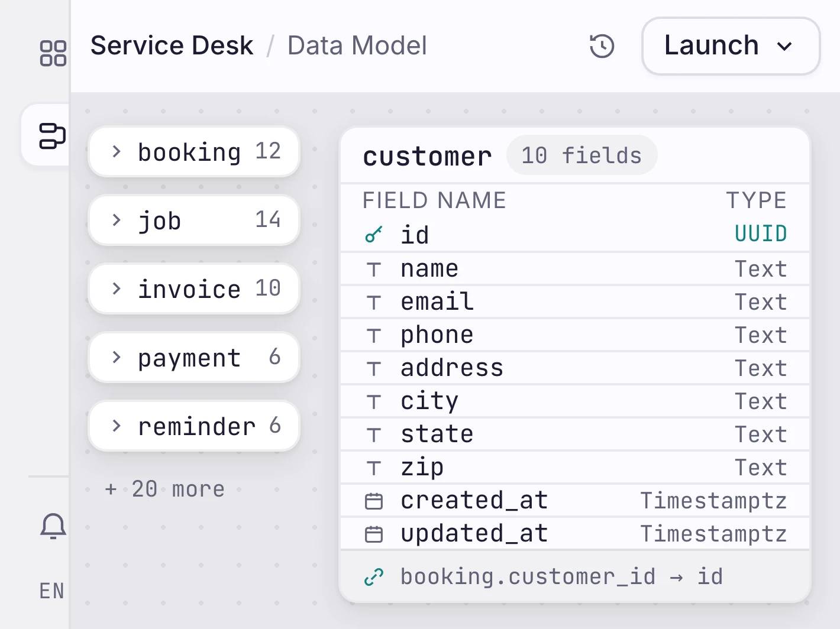Select the booking table label
The image size is (840, 629).
pos(189,152)
